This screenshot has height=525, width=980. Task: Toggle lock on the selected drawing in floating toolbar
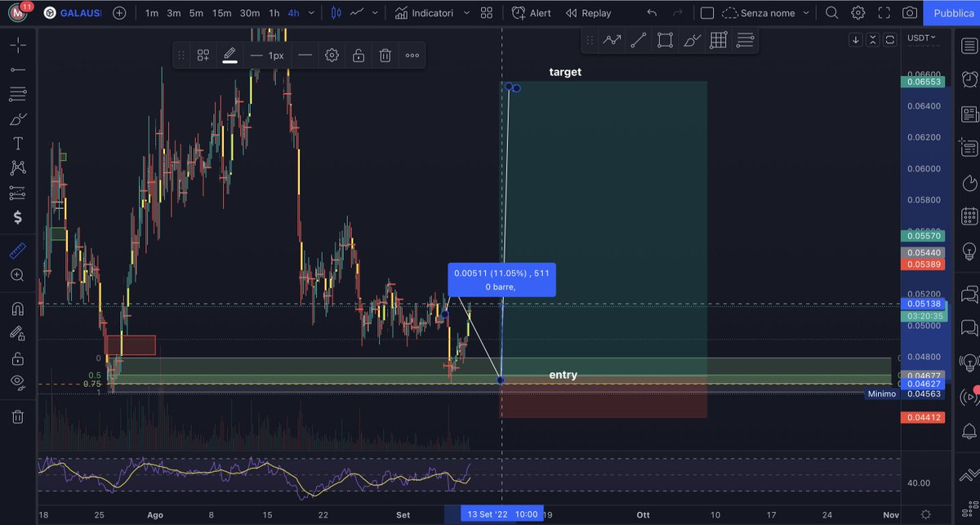(359, 56)
